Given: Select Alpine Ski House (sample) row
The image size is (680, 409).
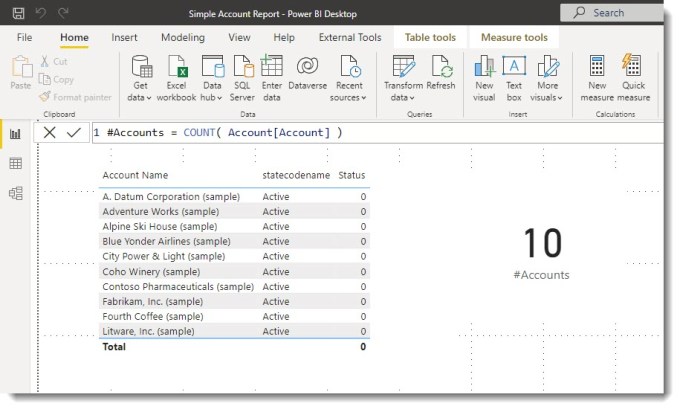Looking at the screenshot, I should click(x=234, y=226).
